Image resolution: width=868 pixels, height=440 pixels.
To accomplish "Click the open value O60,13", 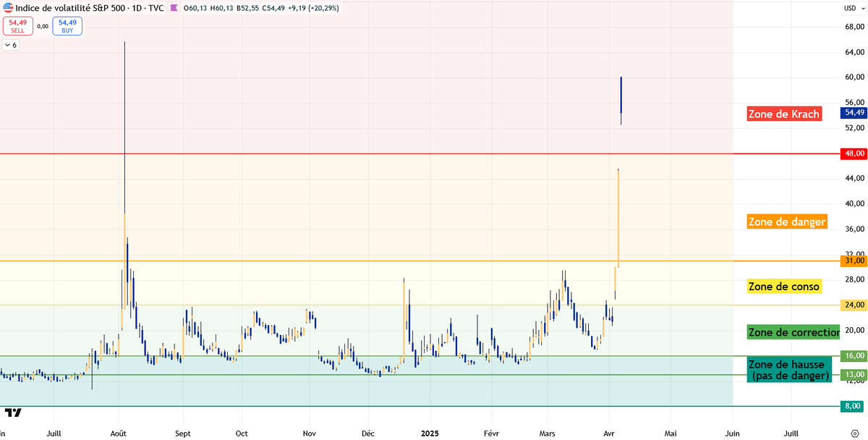I will pos(197,9).
